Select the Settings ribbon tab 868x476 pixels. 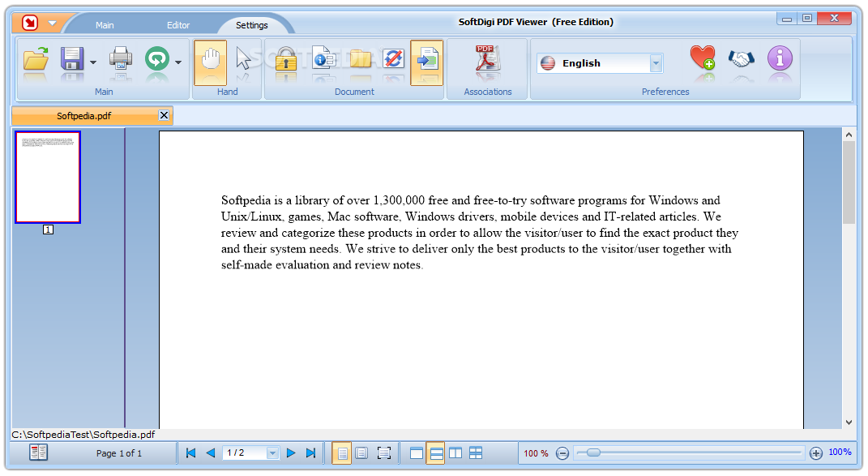pos(252,25)
